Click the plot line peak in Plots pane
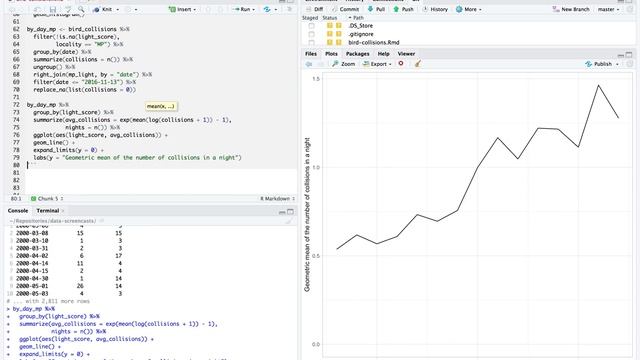The height and width of the screenshot is (360, 640). 598,85
